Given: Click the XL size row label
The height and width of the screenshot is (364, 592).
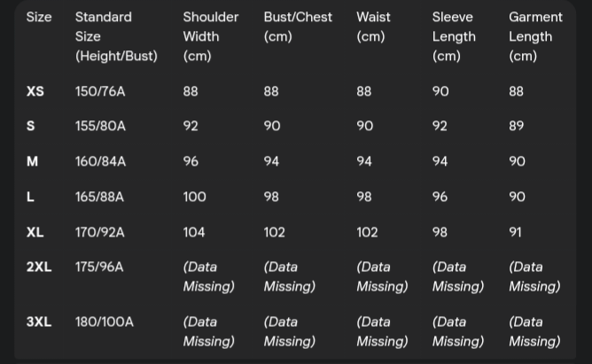Looking at the screenshot, I should coord(35,232).
